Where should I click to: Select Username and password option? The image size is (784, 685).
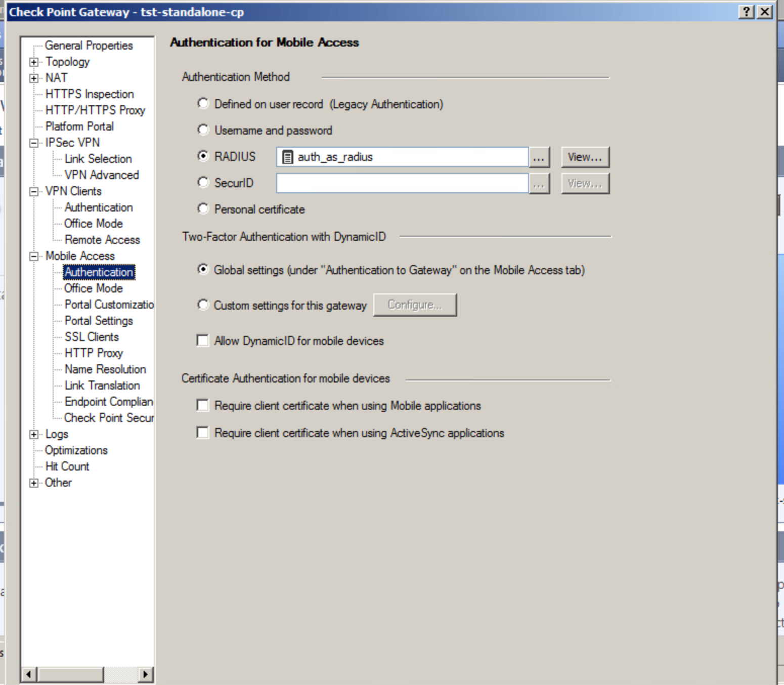(x=203, y=130)
